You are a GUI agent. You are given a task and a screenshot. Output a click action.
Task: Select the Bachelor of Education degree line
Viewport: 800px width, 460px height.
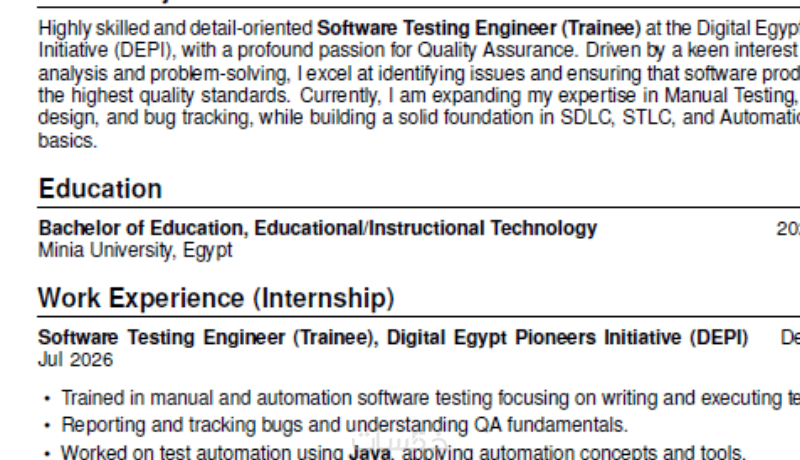317,228
